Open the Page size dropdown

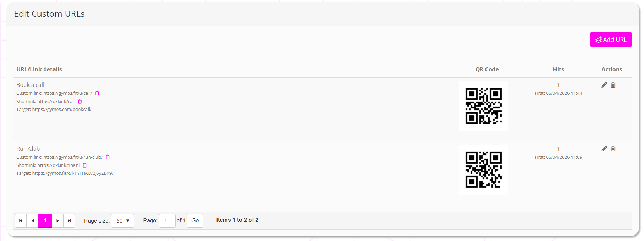[x=122, y=221]
